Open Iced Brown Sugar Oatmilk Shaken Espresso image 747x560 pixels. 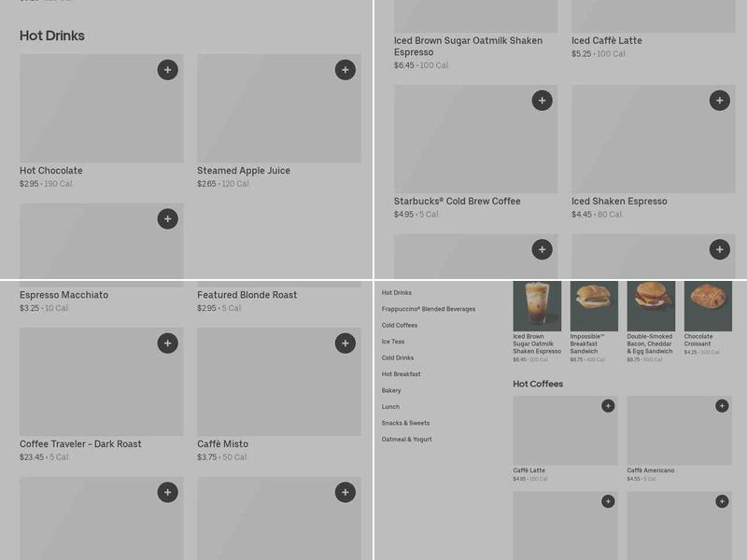coord(537,306)
